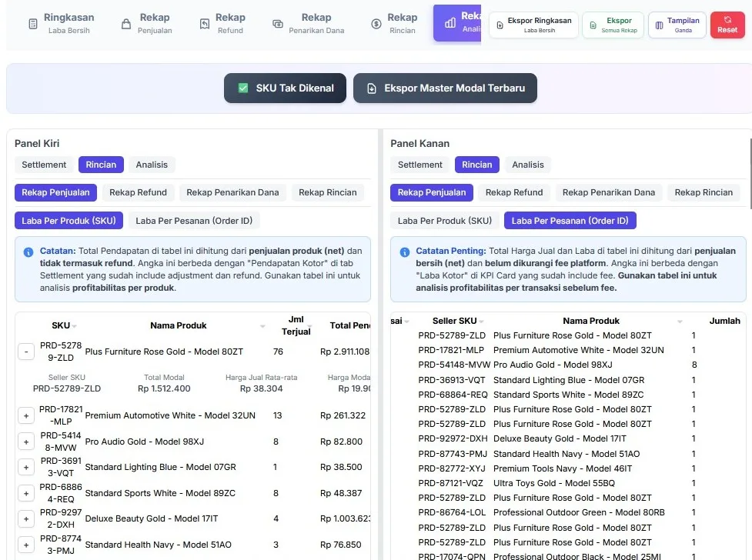This screenshot has width=752, height=560.
Task: Click Ekspor Master Modal Terbaru button
Action: [445, 88]
